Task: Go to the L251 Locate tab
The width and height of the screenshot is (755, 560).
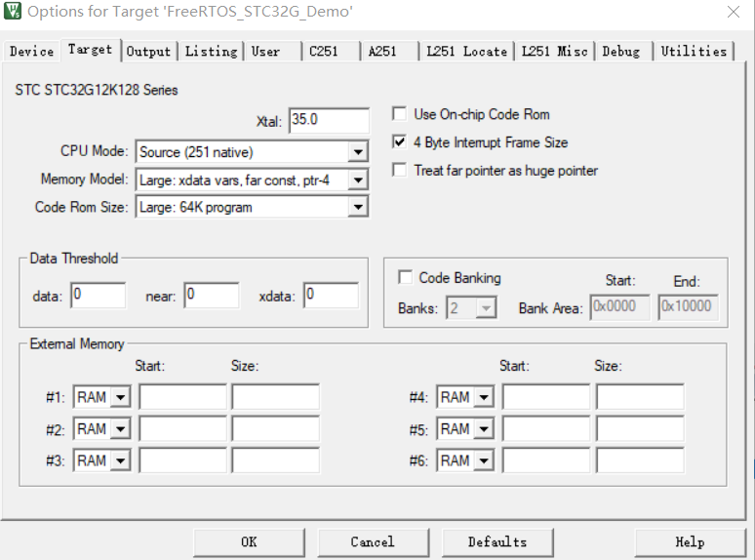Action: pos(466,52)
